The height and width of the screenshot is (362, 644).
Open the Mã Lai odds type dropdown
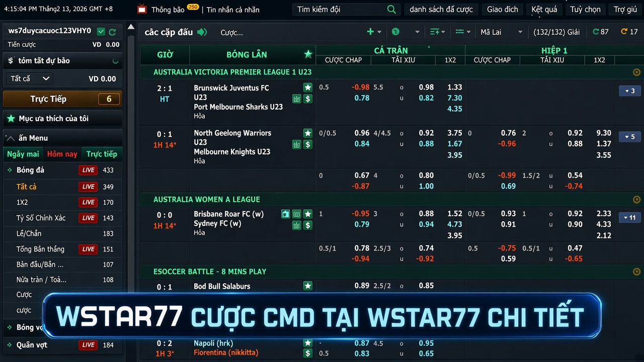501,32
